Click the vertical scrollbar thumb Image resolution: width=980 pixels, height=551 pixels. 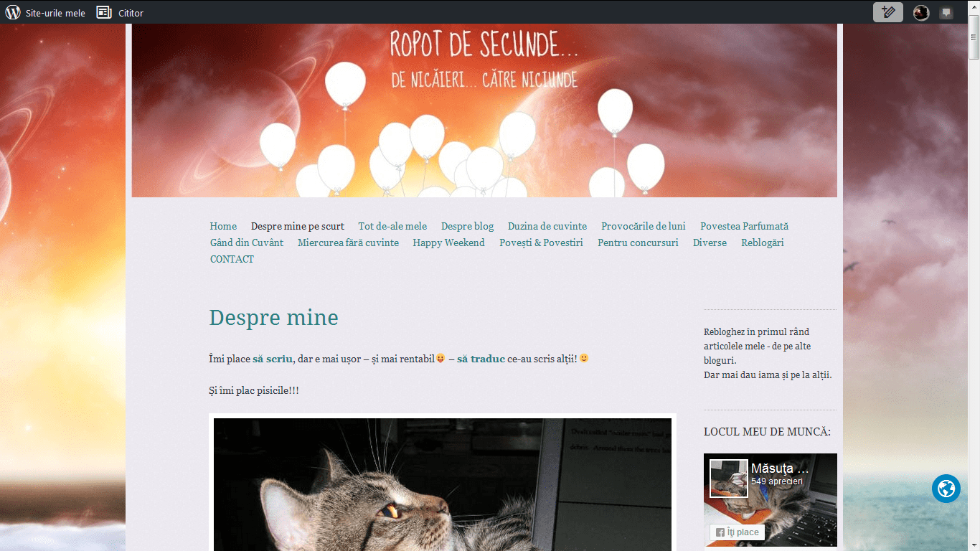974,36
